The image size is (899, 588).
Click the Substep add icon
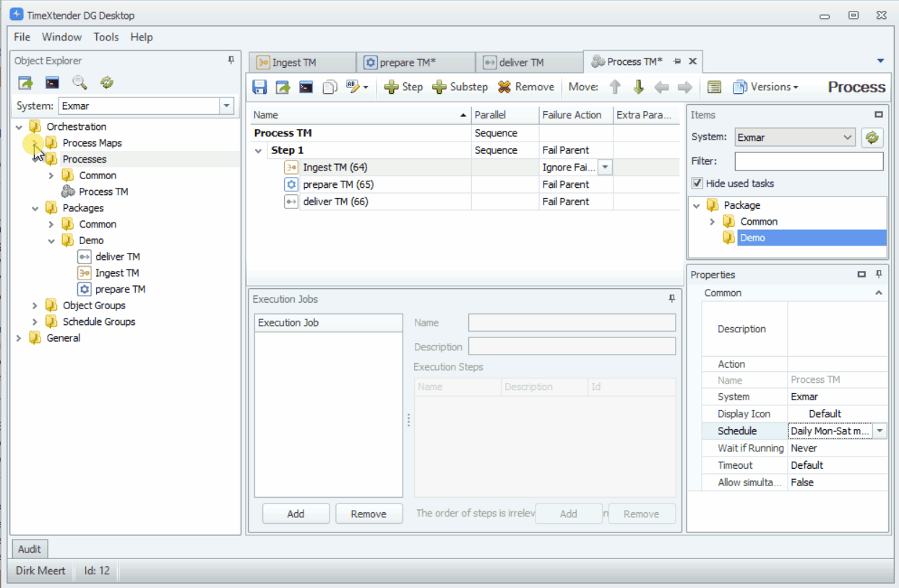click(x=439, y=87)
